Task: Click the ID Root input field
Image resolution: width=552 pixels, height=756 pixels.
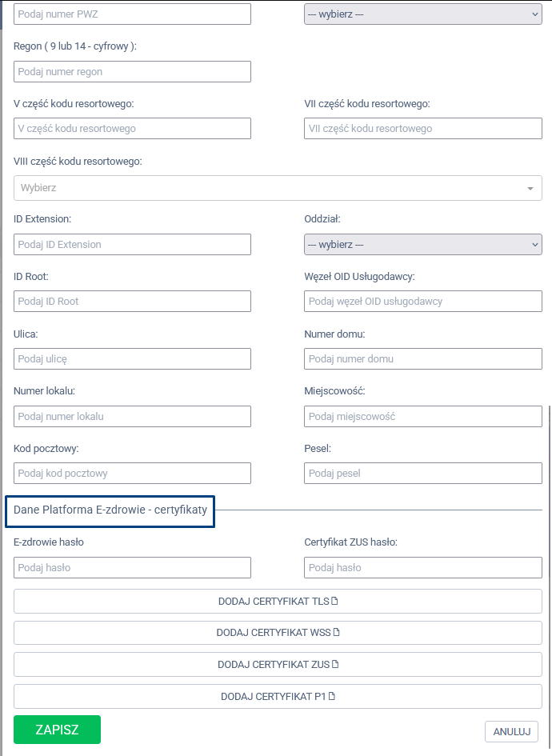Action: pyautogui.click(x=132, y=301)
